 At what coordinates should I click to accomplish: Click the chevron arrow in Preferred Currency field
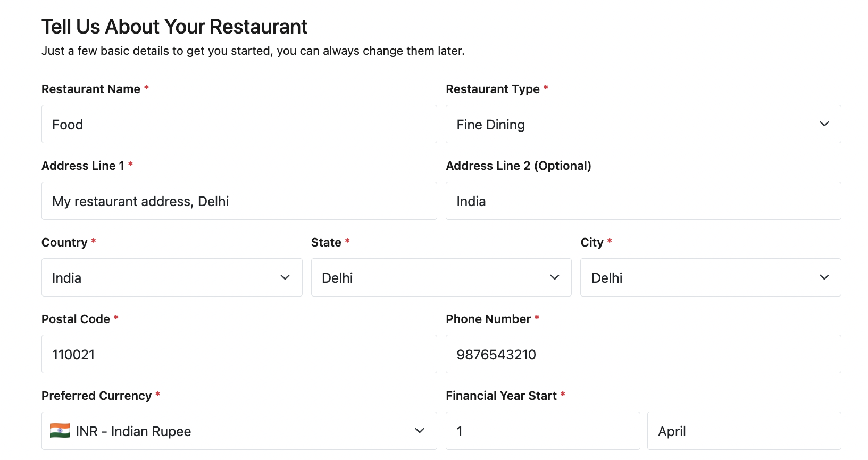pyautogui.click(x=420, y=431)
